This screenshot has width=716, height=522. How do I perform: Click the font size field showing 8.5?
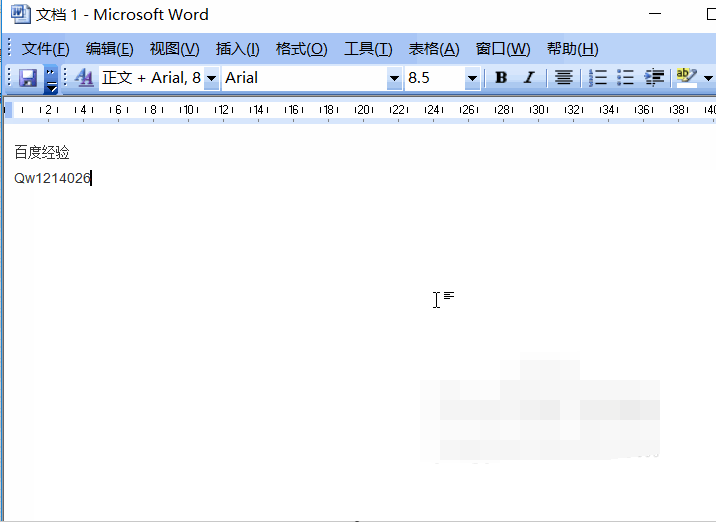(x=435, y=78)
